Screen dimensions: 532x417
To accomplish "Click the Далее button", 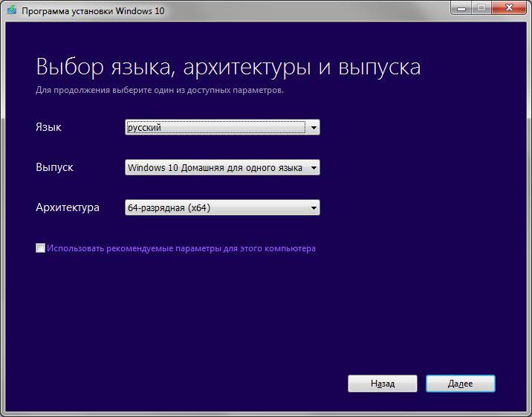I will click(461, 384).
